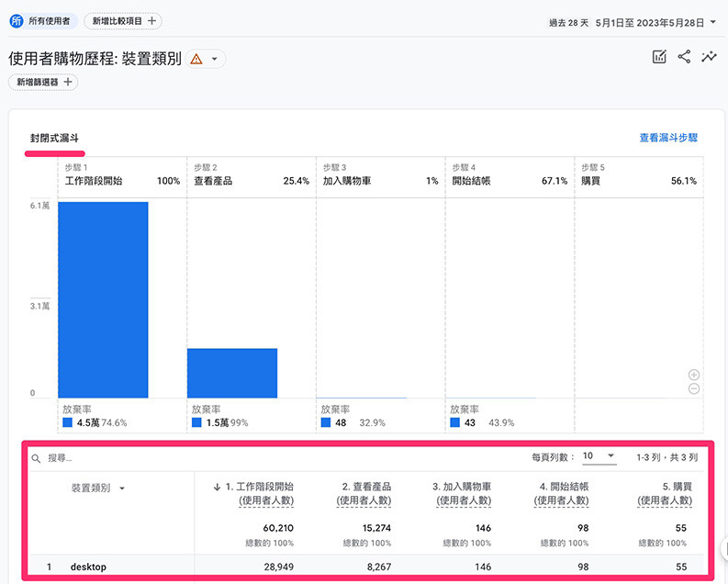Image resolution: width=728 pixels, height=584 pixels.
Task: Click the 5. 購買 column header
Action: (x=665, y=493)
